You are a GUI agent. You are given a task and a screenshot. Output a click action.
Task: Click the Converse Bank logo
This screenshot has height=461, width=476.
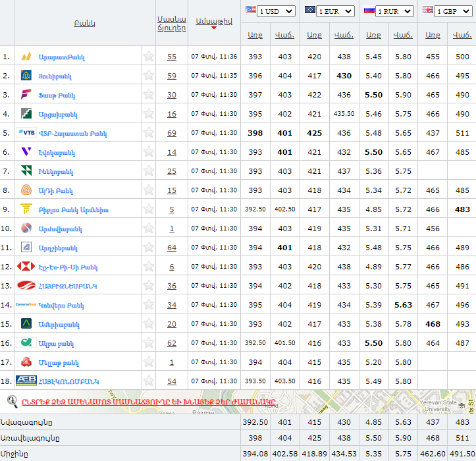26,304
